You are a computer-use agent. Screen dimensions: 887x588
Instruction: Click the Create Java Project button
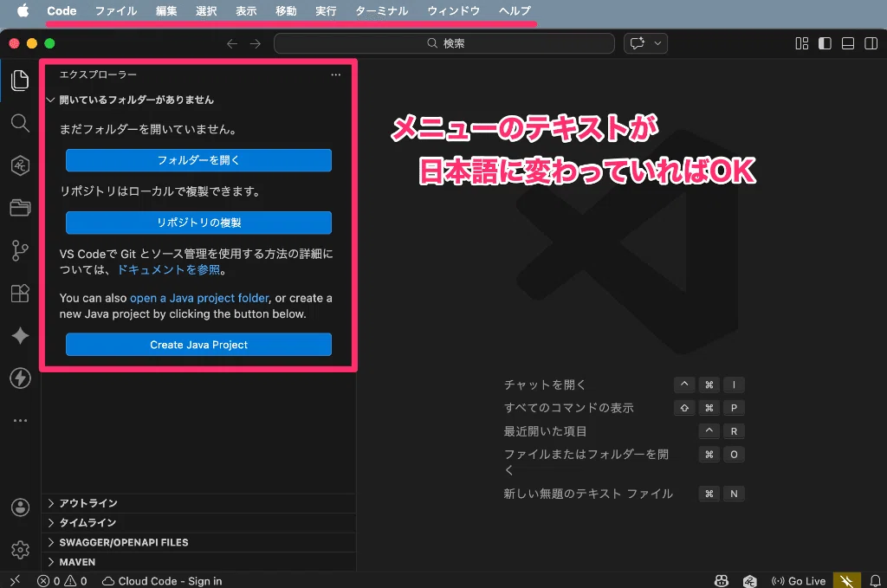[x=198, y=345]
